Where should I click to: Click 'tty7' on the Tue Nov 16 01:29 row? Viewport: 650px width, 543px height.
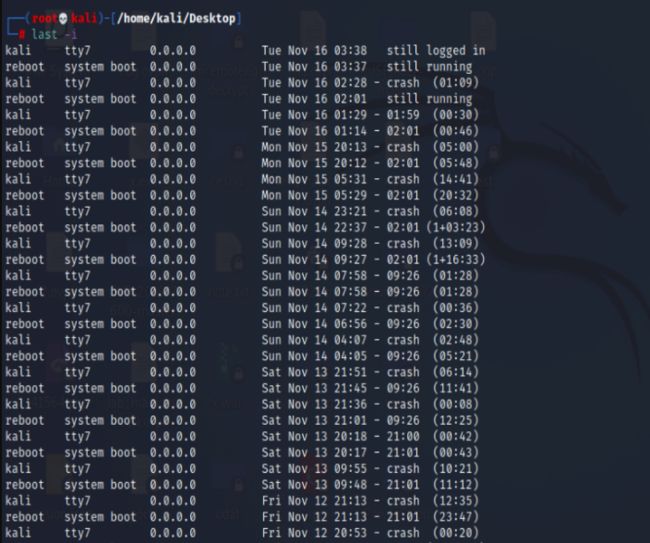tap(77, 115)
